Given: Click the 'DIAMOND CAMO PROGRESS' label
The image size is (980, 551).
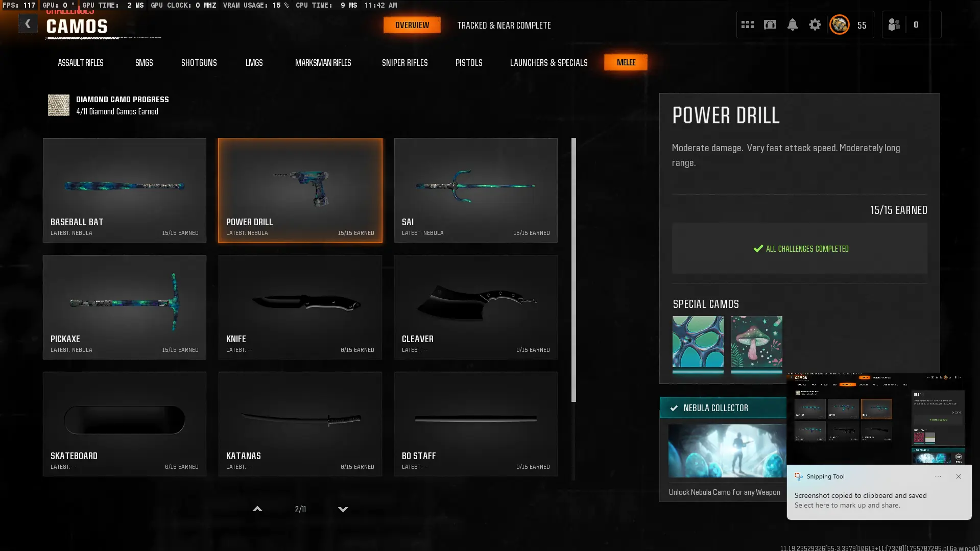Looking at the screenshot, I should 123,100.
